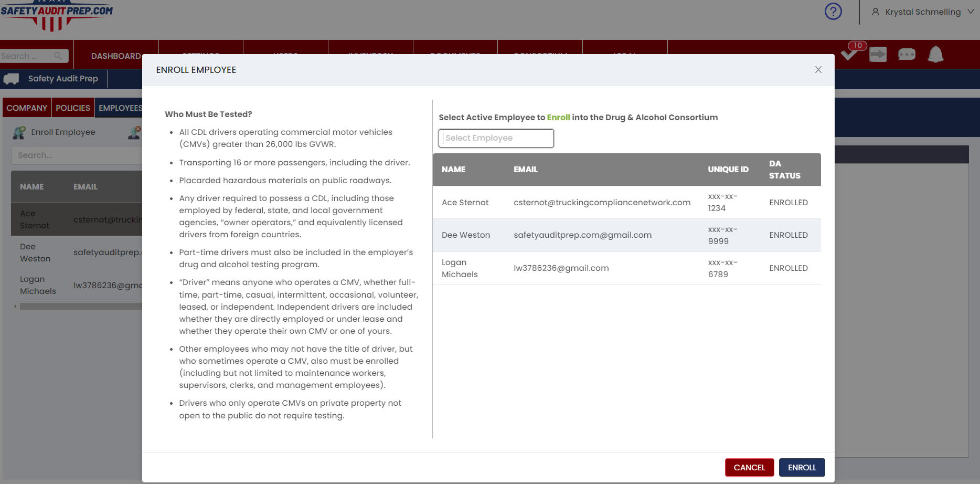Click the remove employee person icon

point(135,132)
